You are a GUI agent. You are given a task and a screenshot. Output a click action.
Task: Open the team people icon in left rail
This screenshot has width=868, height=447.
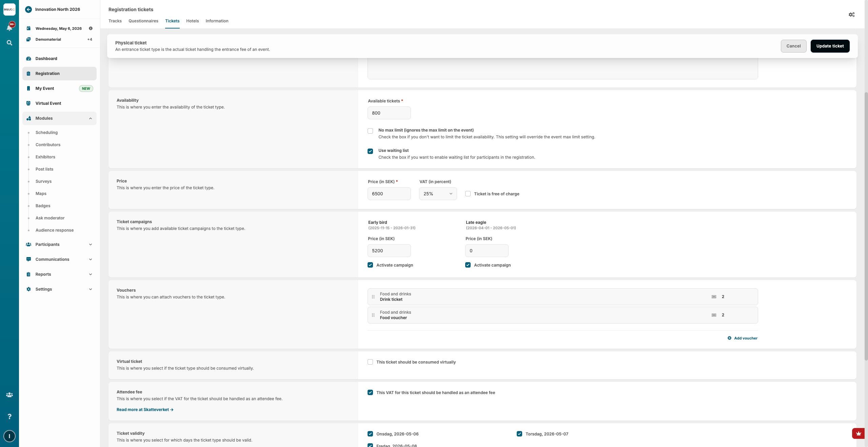pos(9,395)
